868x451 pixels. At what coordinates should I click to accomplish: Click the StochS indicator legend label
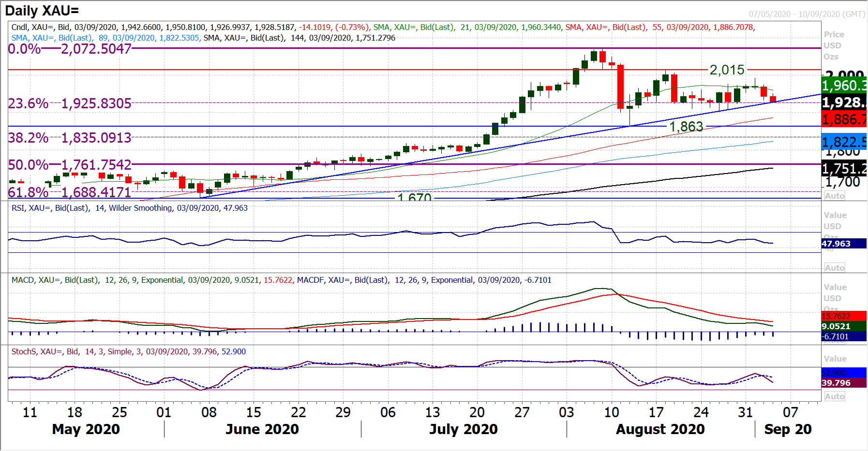click(128, 351)
